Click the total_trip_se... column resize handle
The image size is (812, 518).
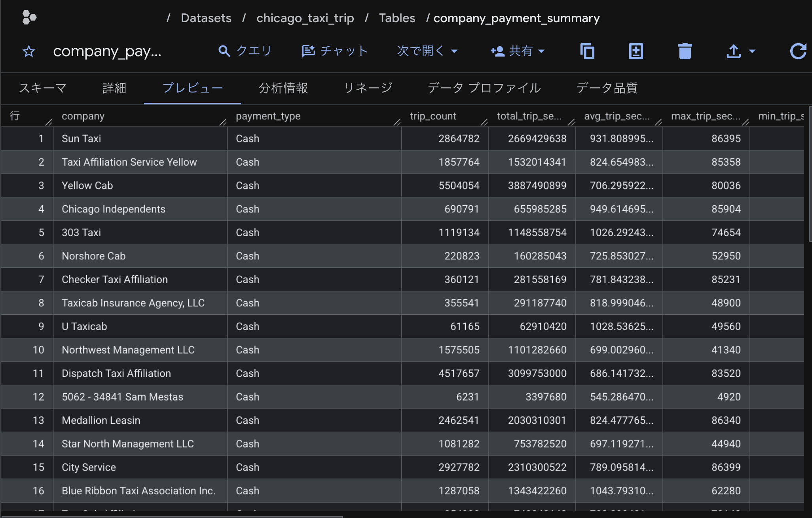[x=571, y=122]
